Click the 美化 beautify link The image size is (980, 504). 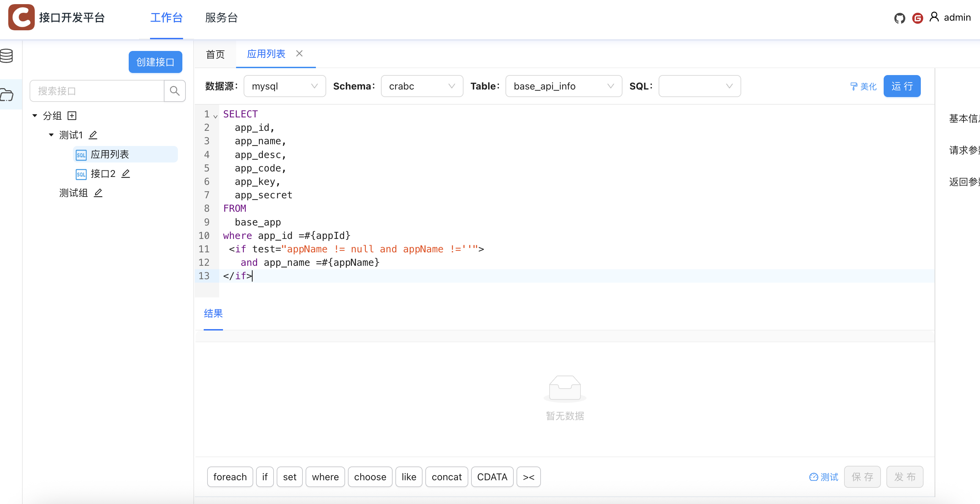pyautogui.click(x=863, y=86)
